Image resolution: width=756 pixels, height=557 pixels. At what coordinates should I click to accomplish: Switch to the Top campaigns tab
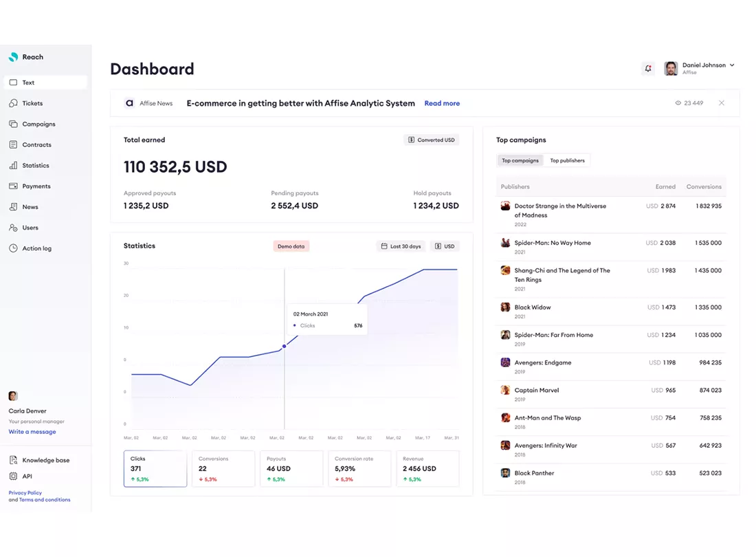pos(520,161)
